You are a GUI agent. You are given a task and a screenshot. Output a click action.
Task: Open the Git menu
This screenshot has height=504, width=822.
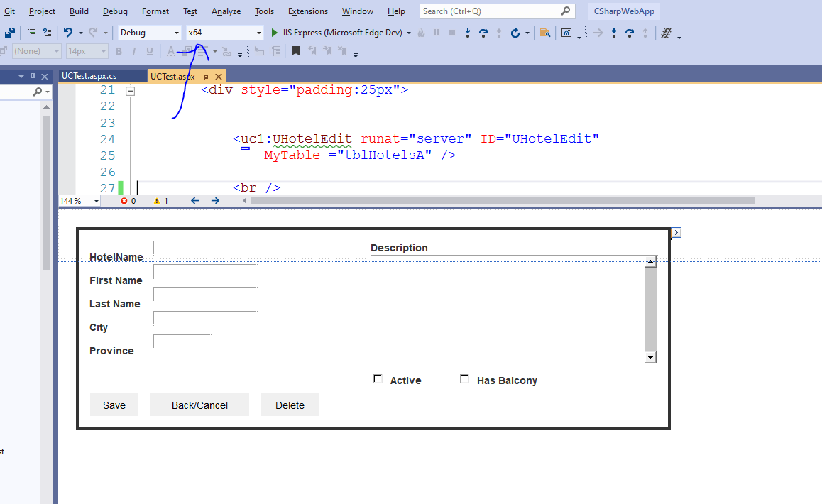coord(9,11)
